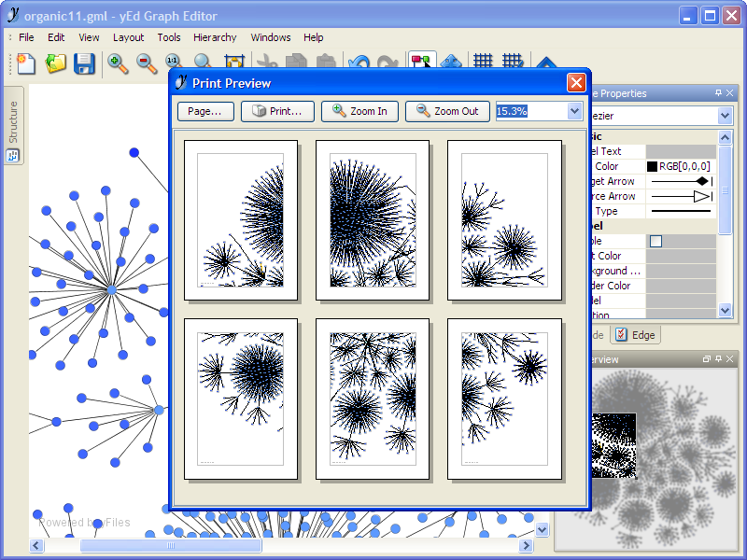Image resolution: width=747 pixels, height=560 pixels.
Task: Select the plain magnifier zoom-area tool
Action: point(203,62)
